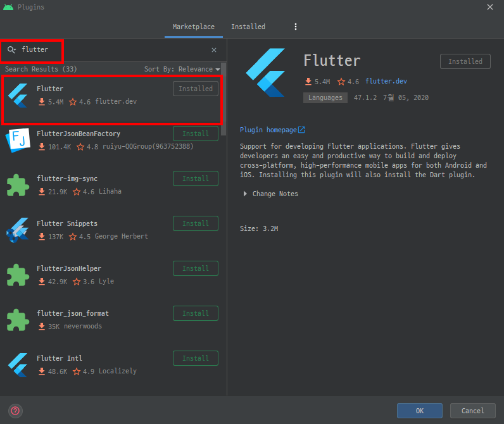Click the download icon in the details pane

(308, 81)
